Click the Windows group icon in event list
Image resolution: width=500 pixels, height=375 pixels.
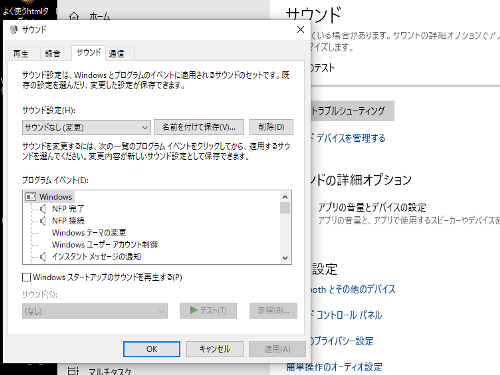pos(30,197)
